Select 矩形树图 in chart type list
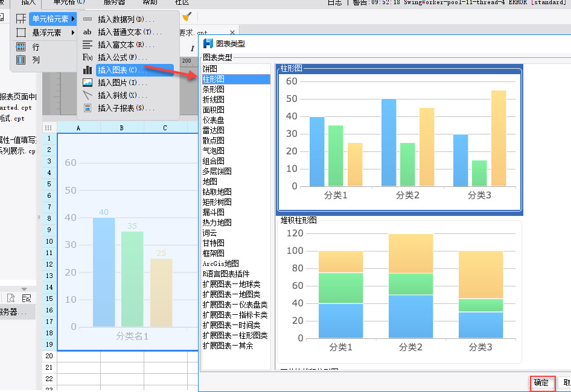571x392 pixels. click(x=236, y=202)
